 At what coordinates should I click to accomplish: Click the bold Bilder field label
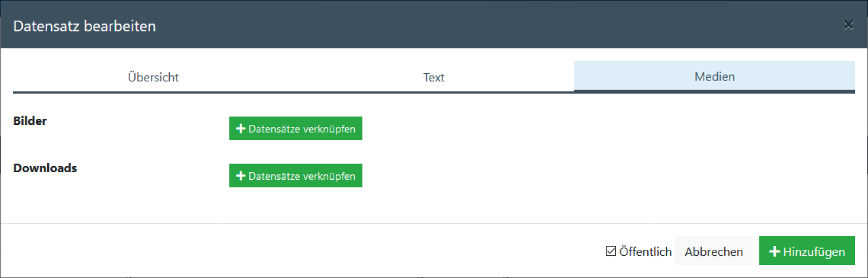[x=30, y=121]
